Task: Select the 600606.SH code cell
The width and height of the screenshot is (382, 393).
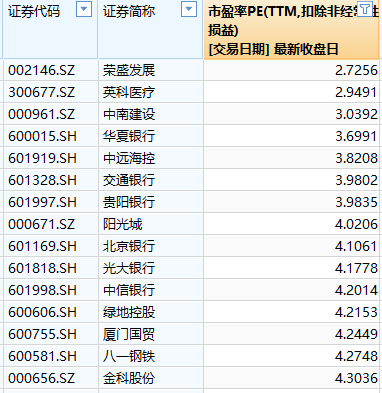Action: pos(51,312)
